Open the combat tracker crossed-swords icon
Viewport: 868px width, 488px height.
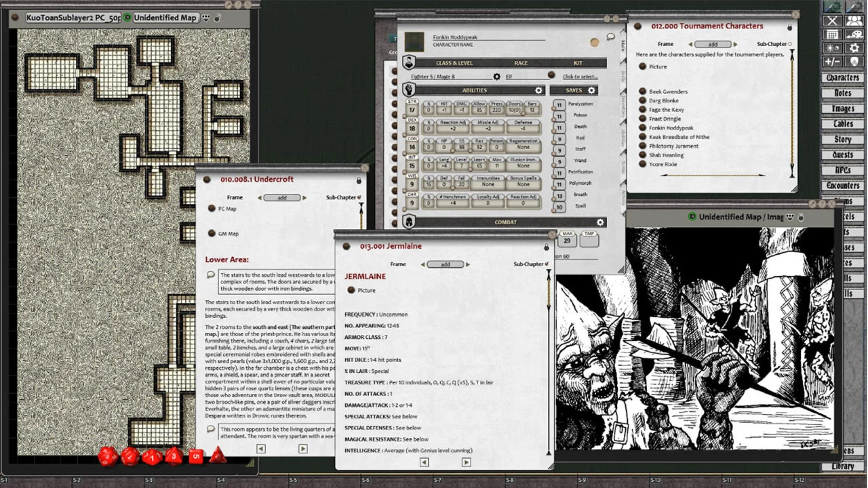tap(832, 20)
